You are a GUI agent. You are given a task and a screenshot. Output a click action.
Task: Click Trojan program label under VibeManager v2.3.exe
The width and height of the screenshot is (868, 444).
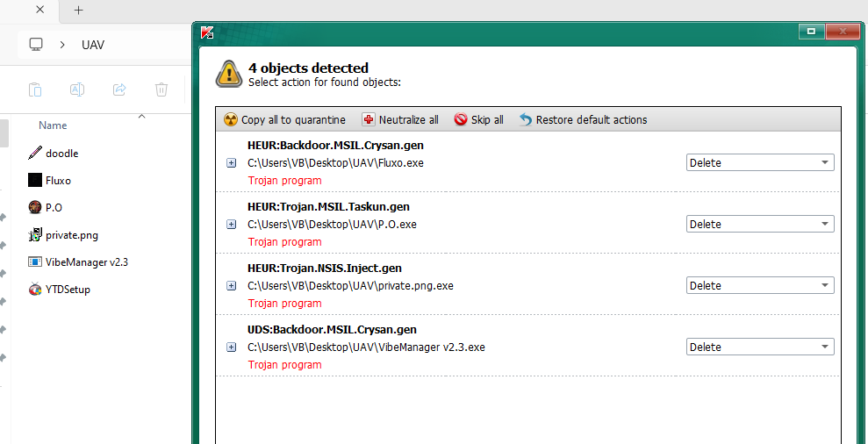click(x=285, y=365)
